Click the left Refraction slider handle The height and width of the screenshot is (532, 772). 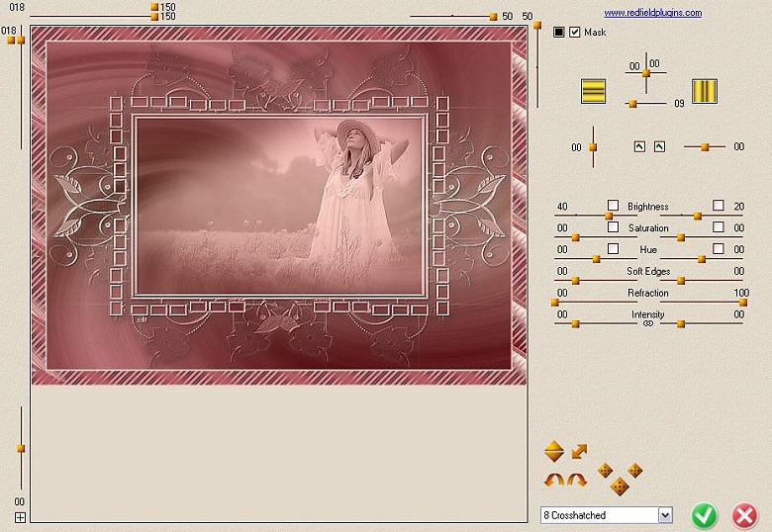555,303
